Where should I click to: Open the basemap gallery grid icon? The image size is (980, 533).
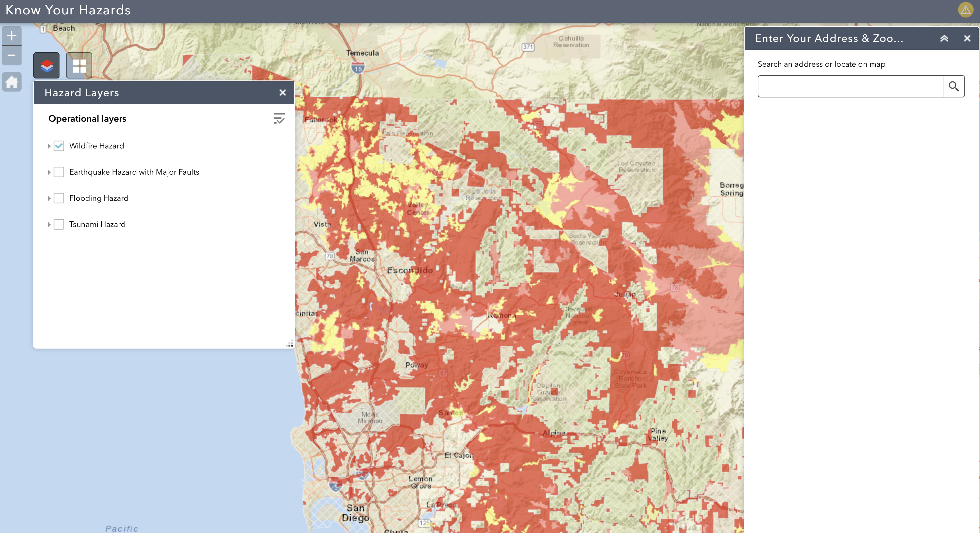point(79,65)
